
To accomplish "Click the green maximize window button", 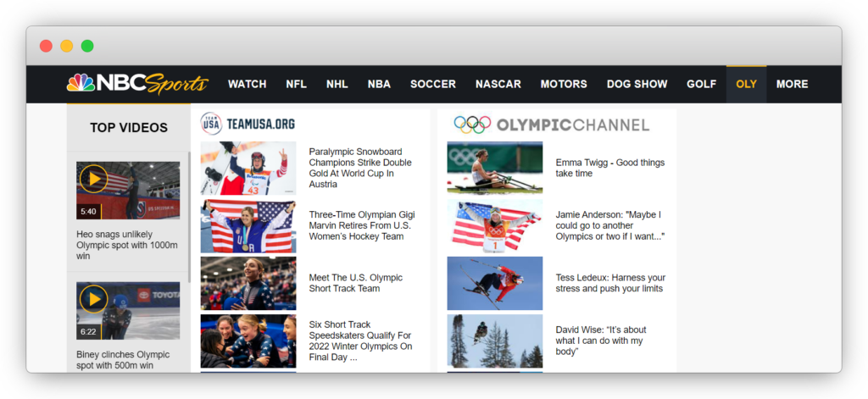I will [x=87, y=46].
